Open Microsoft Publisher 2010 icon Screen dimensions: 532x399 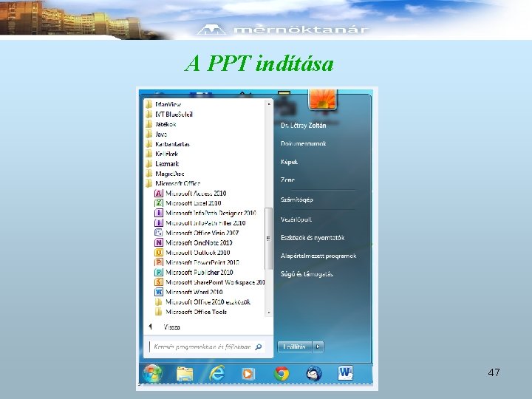158,272
